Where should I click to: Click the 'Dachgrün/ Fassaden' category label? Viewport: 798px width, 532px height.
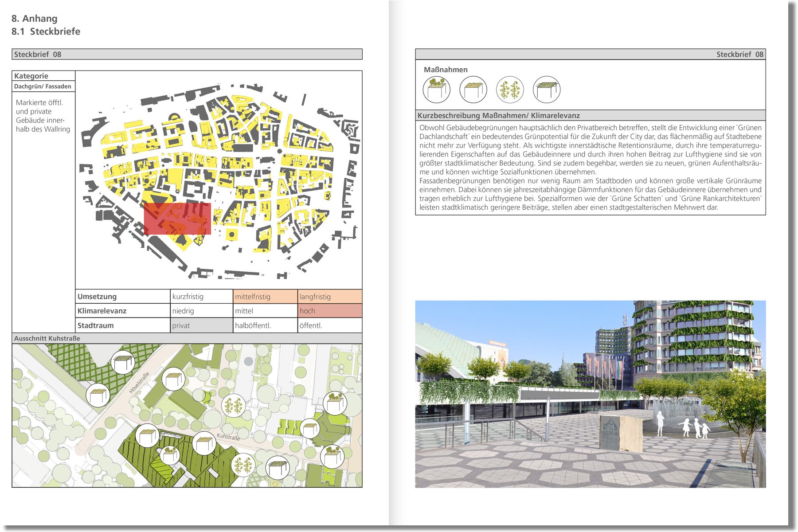(x=43, y=86)
